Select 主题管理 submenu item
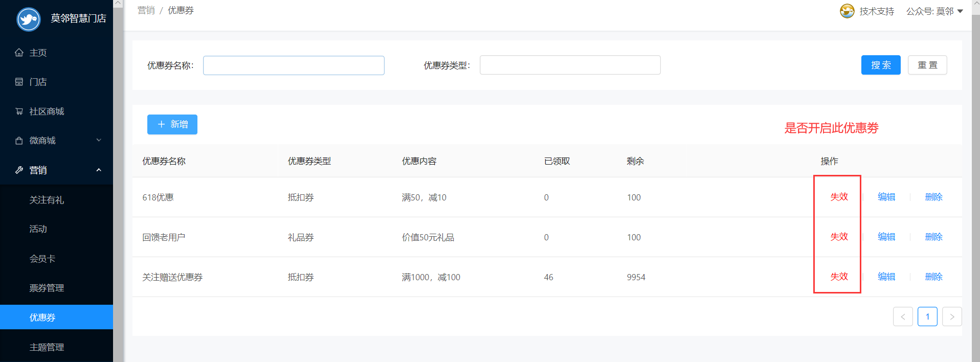This screenshot has width=980, height=362. [x=56, y=347]
